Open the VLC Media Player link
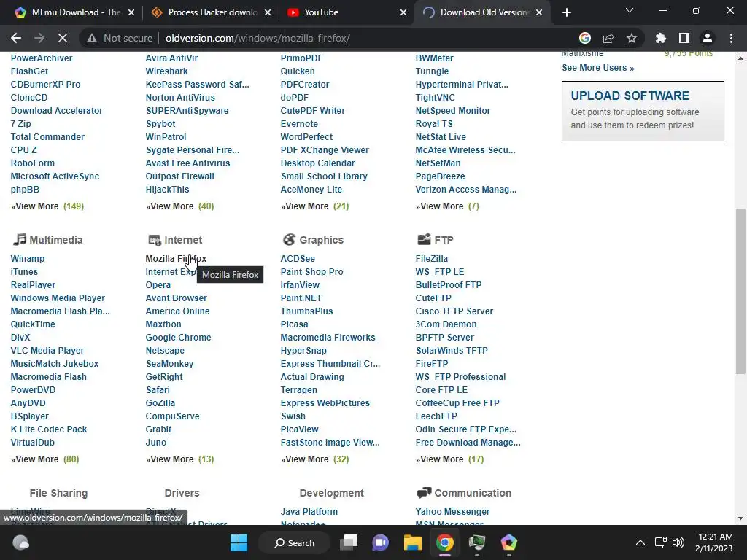The width and height of the screenshot is (747, 560). pos(47,351)
